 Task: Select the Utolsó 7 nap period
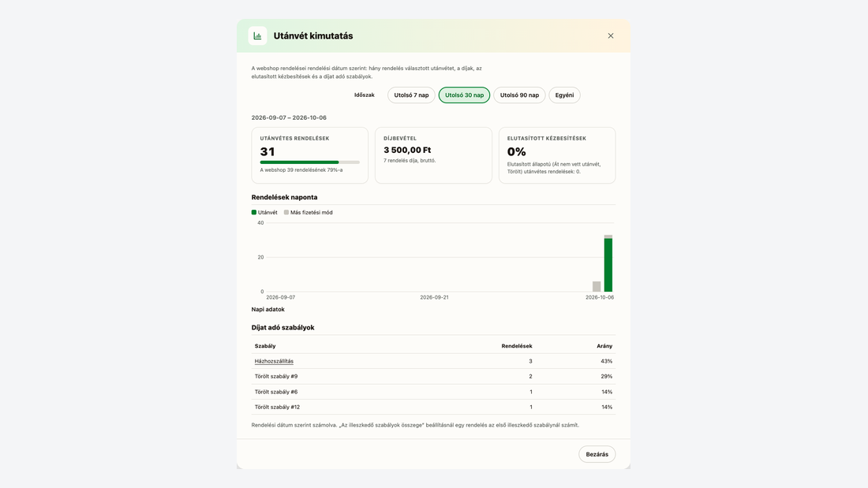pyautogui.click(x=411, y=95)
